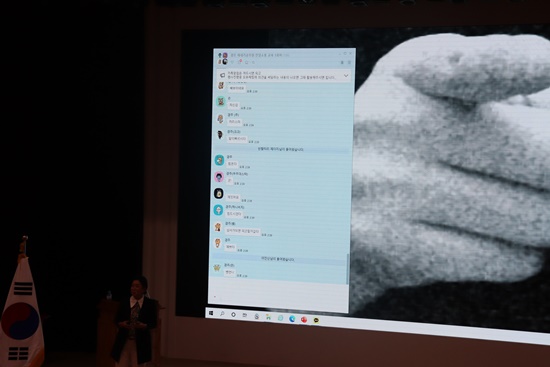550x367 pixels.
Task: Click the hamburger menu icon in chat header
Action: pyautogui.click(x=349, y=62)
